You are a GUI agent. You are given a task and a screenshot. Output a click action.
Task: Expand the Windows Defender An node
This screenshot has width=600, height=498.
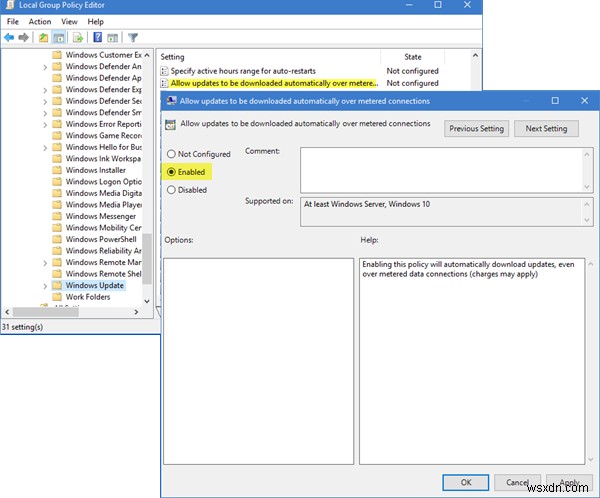pos(45,67)
